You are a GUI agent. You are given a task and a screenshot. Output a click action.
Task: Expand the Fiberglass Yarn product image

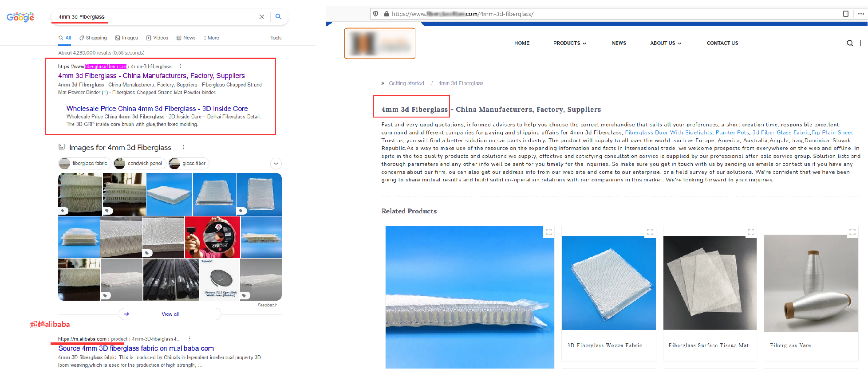(x=852, y=232)
